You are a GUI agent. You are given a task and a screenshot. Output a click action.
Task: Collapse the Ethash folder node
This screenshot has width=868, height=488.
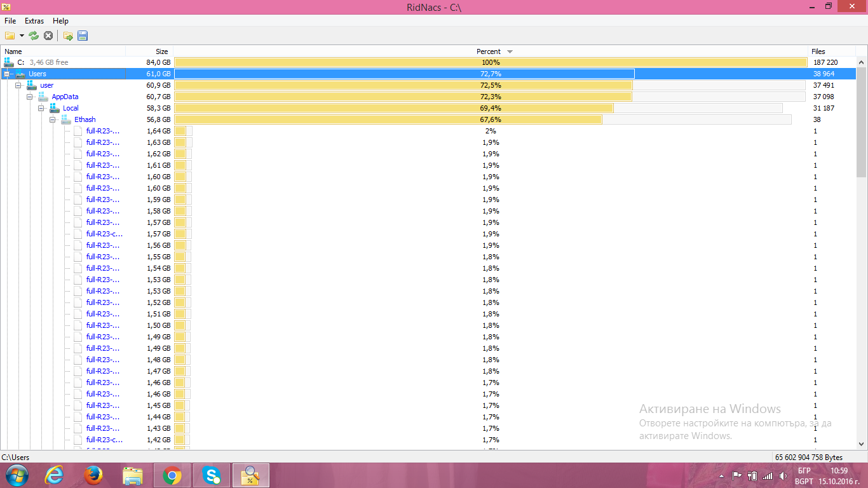pos(53,119)
